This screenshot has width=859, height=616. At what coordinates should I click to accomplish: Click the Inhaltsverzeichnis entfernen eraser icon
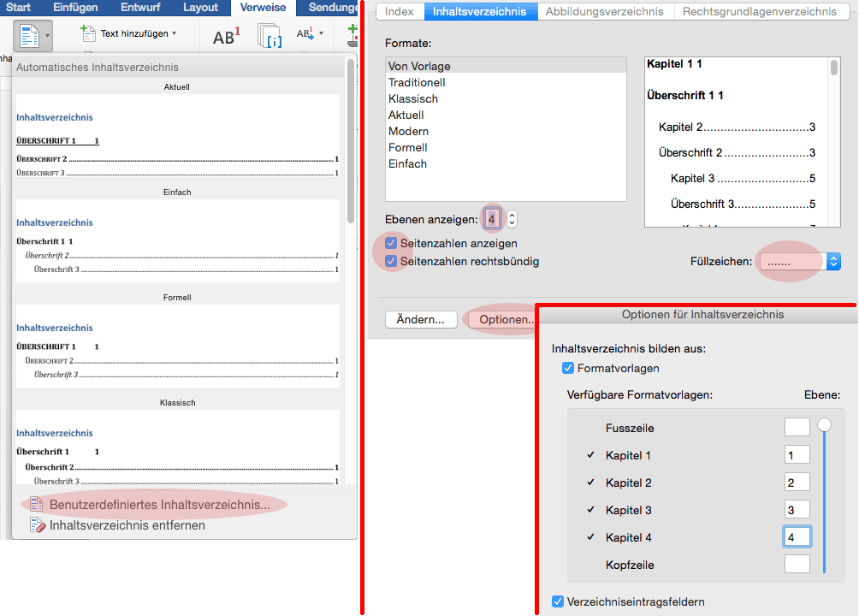click(x=36, y=525)
